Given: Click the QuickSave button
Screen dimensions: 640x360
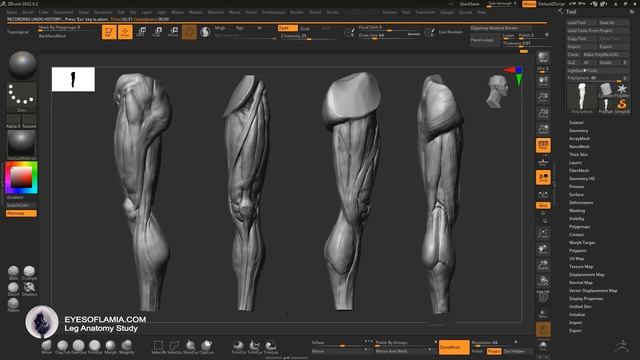Looking at the screenshot, I should point(469,4).
